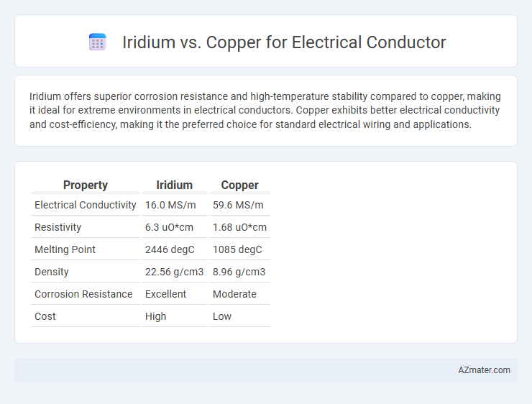532x404 pixels.
Task: Click the '6.3 uO*cm' value
Action: (169, 227)
